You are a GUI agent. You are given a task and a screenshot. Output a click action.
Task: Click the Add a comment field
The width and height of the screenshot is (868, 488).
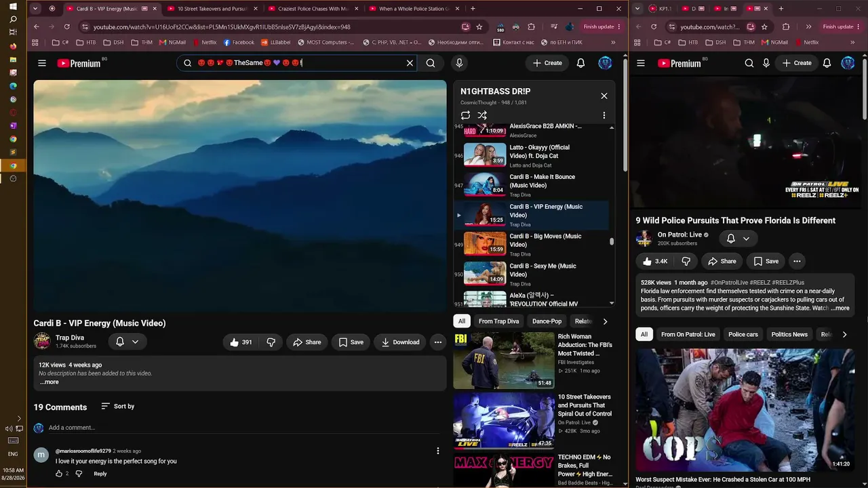(243, 428)
